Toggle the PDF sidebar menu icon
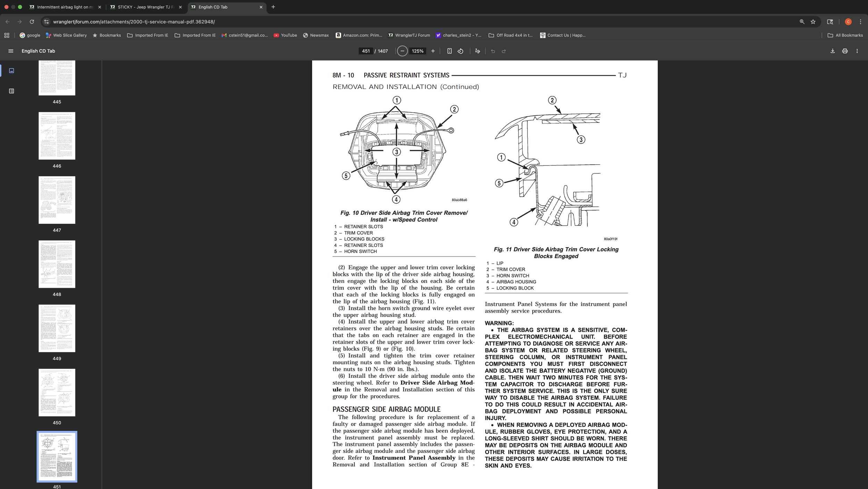 [x=11, y=51]
